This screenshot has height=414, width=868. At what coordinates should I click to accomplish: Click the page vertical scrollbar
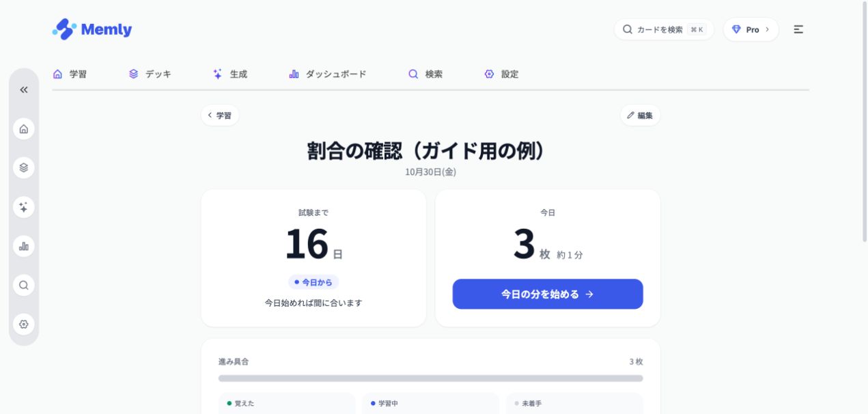[x=865, y=122]
